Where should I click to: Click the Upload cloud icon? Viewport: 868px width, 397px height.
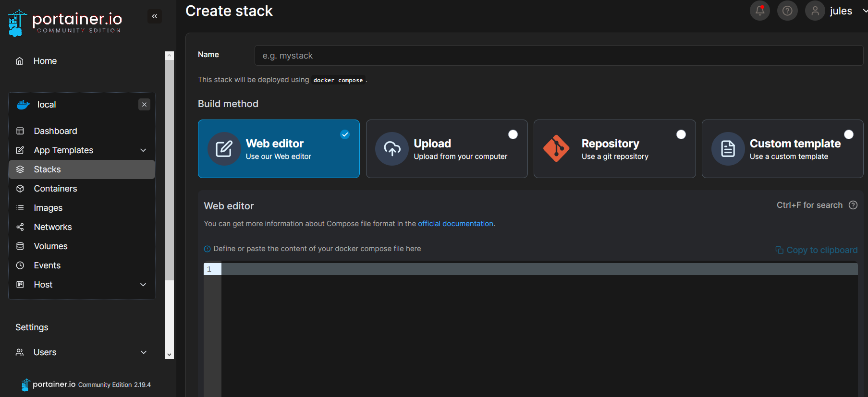click(x=392, y=149)
